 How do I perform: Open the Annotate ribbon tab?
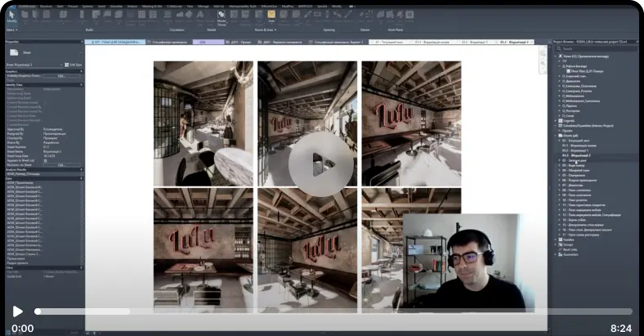pos(116,7)
